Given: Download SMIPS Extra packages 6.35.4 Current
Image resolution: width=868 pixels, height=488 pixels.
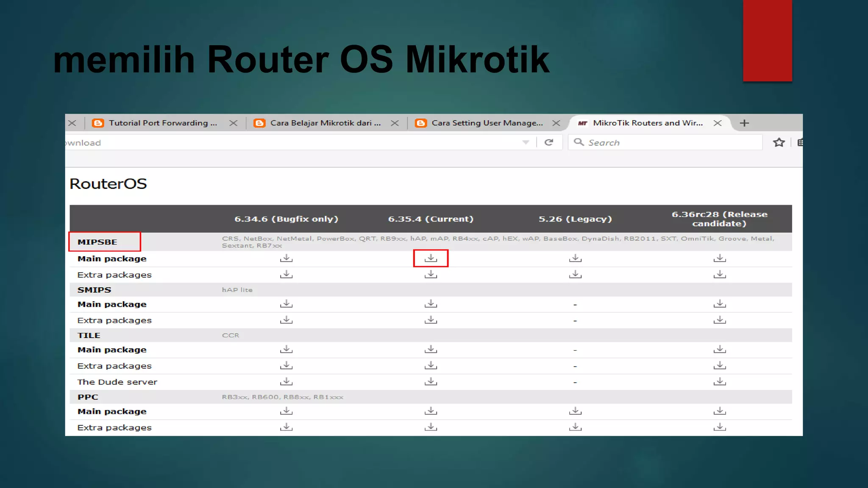Looking at the screenshot, I should point(431,320).
